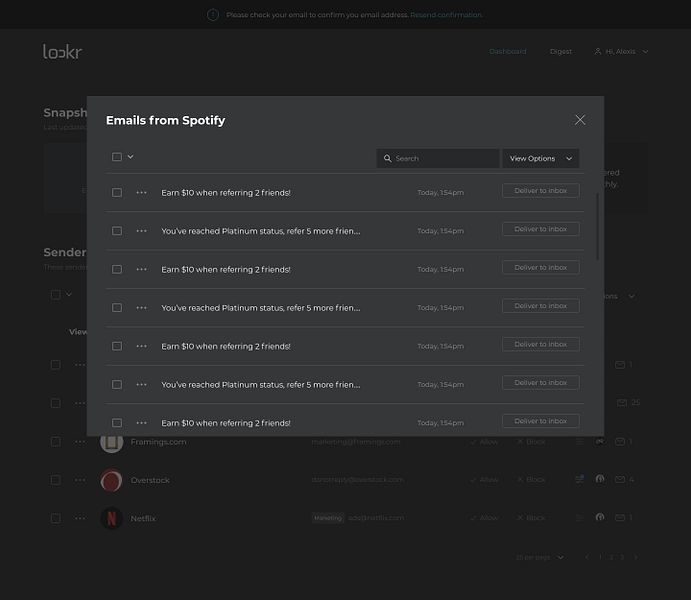Open three-dots menu for topmost Earn $10 email

click(x=141, y=193)
